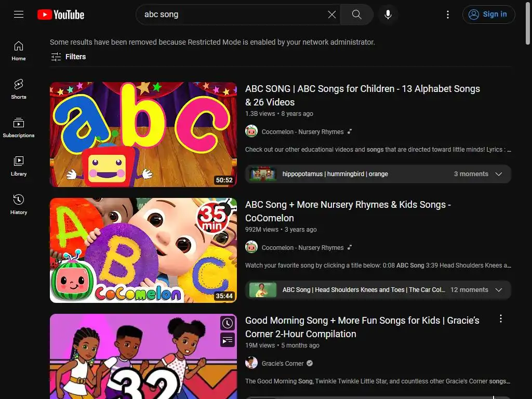Click hippopotamus hummingbird orange moment thumbnail
This screenshot has width=532, height=399.
click(x=262, y=174)
